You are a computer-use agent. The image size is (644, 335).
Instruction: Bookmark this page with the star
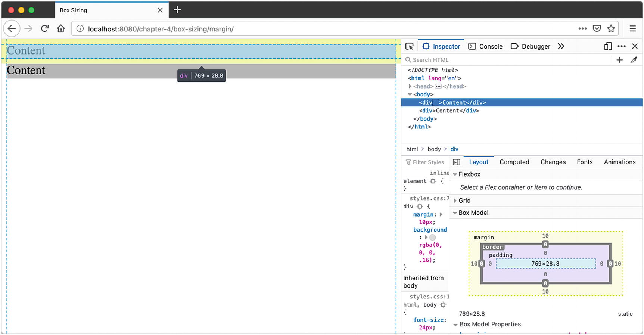(611, 29)
